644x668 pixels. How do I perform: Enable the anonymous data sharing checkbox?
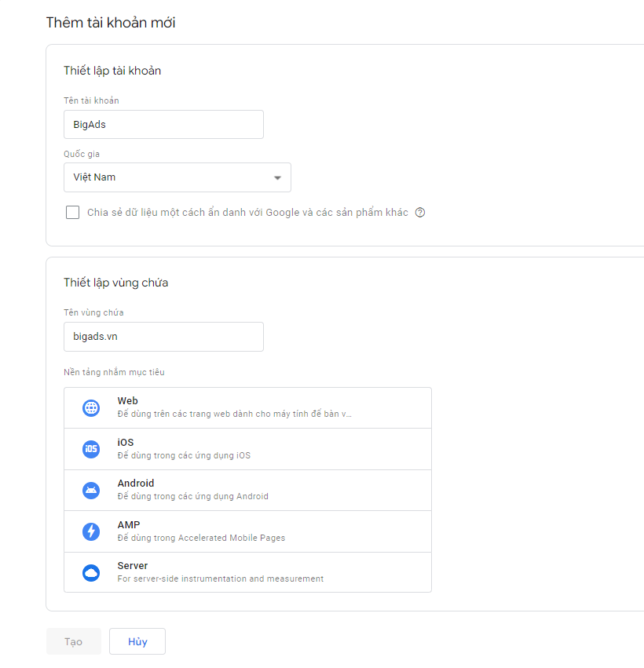(73, 213)
